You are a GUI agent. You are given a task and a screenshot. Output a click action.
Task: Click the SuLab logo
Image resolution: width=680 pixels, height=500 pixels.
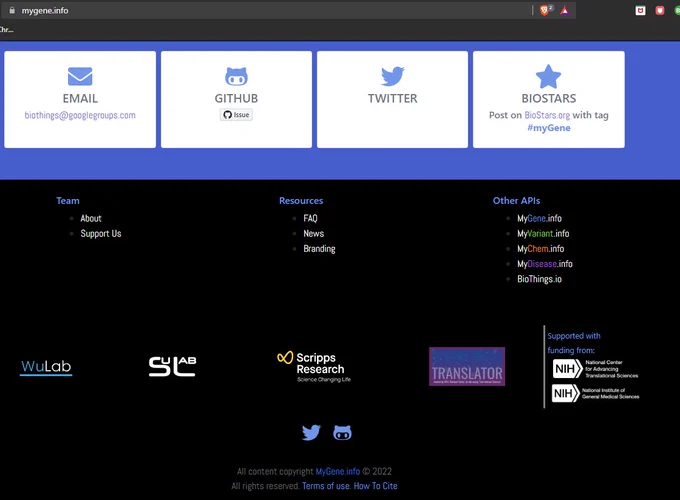click(172, 366)
